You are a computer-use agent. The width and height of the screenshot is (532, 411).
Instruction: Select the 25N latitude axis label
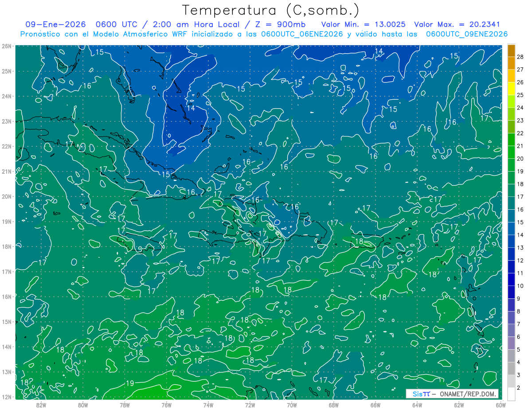pos(6,71)
